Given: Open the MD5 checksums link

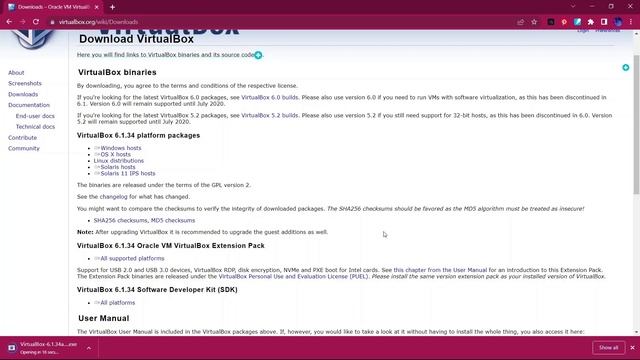Looking at the screenshot, I should 173,220.
